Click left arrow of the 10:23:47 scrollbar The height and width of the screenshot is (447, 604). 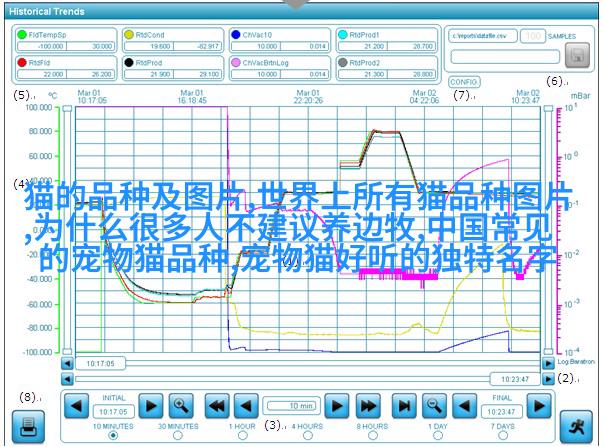(67, 379)
